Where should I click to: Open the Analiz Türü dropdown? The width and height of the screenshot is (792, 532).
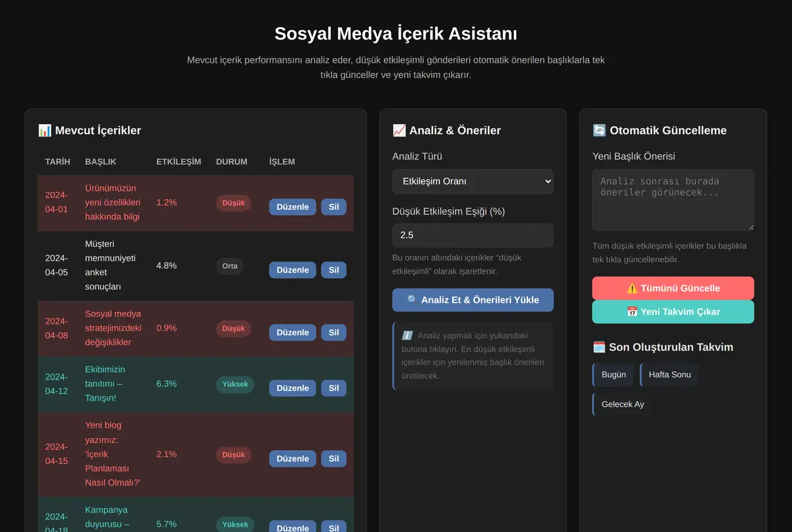[473, 182]
